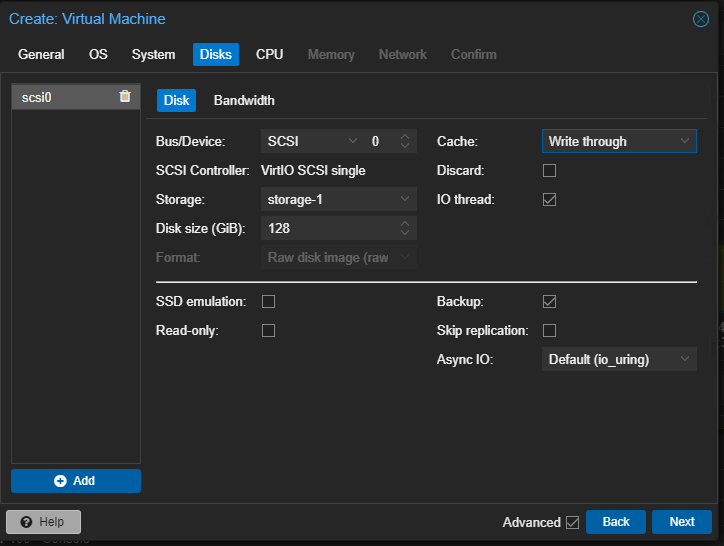Switch to the General tab
This screenshot has width=724, height=546.
pos(41,55)
